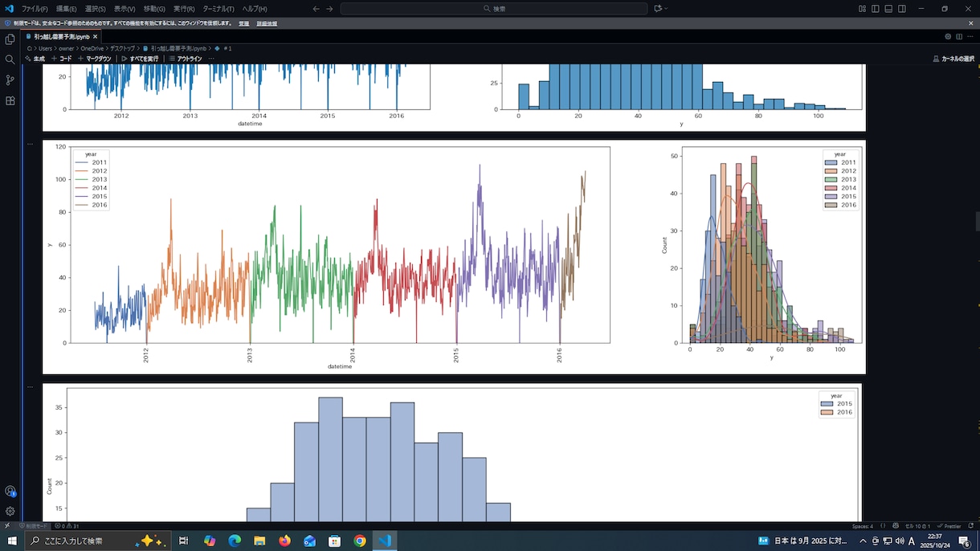
Task: Split the notebook editor
Action: pos(959,36)
